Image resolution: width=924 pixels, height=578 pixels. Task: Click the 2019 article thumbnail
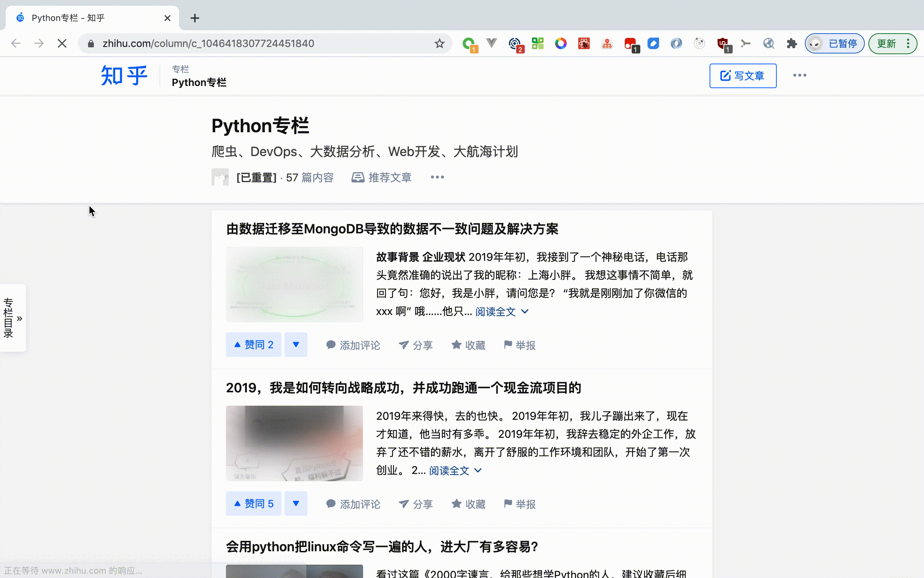click(295, 443)
